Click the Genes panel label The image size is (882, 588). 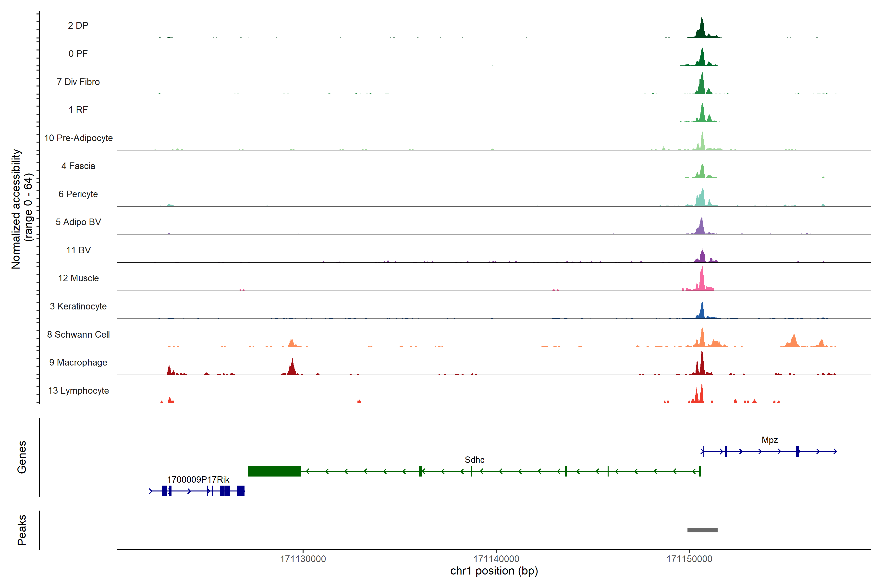(x=22, y=457)
